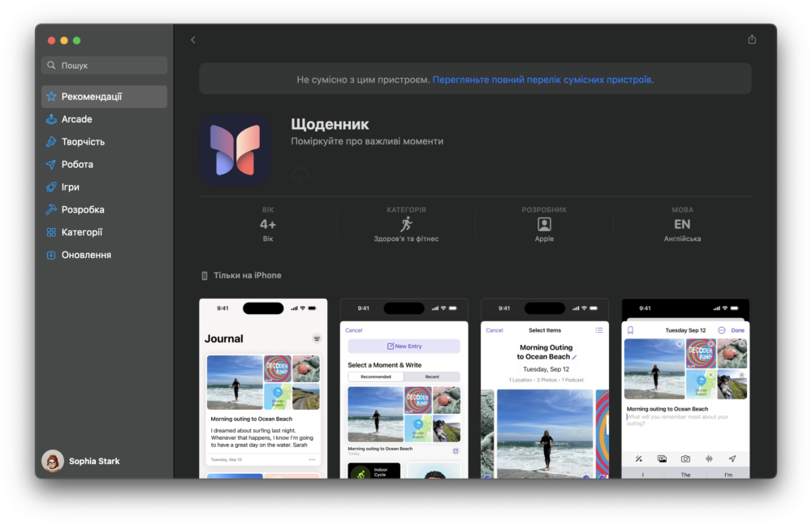Click the download-arrow icon beside Оновлення
Viewport: 812px width, 525px height.
(51, 255)
